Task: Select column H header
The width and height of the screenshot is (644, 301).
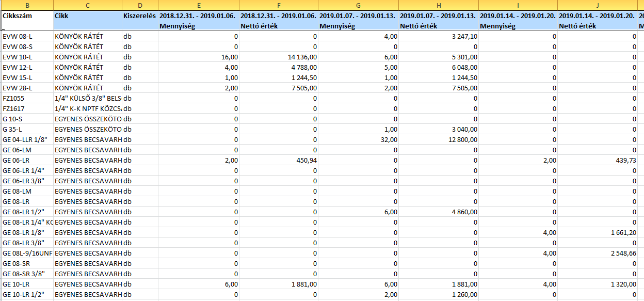Action: pyautogui.click(x=439, y=5)
